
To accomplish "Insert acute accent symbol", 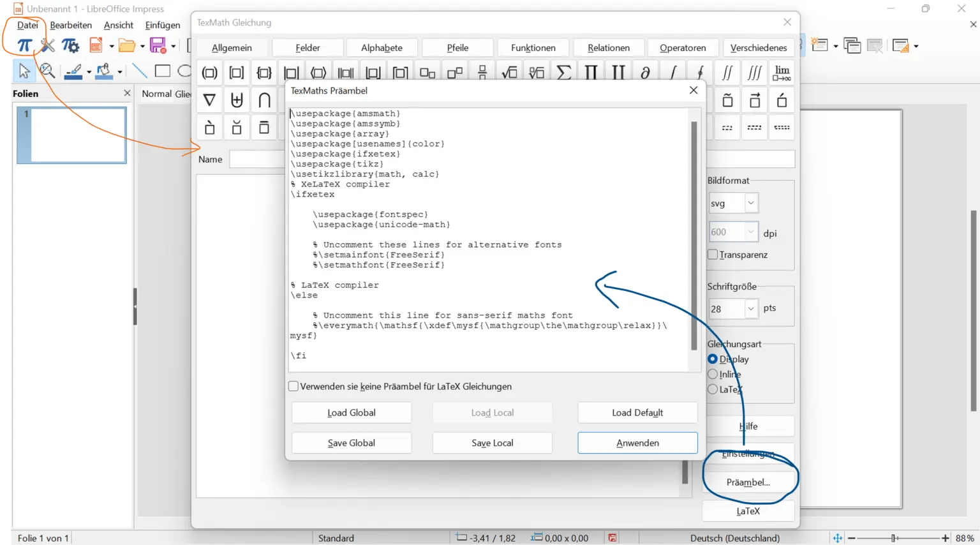I will point(782,100).
